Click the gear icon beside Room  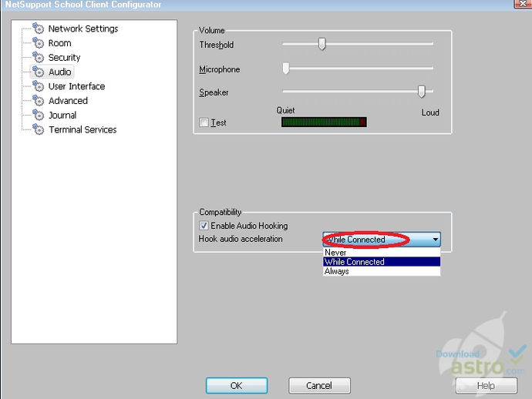(38, 43)
